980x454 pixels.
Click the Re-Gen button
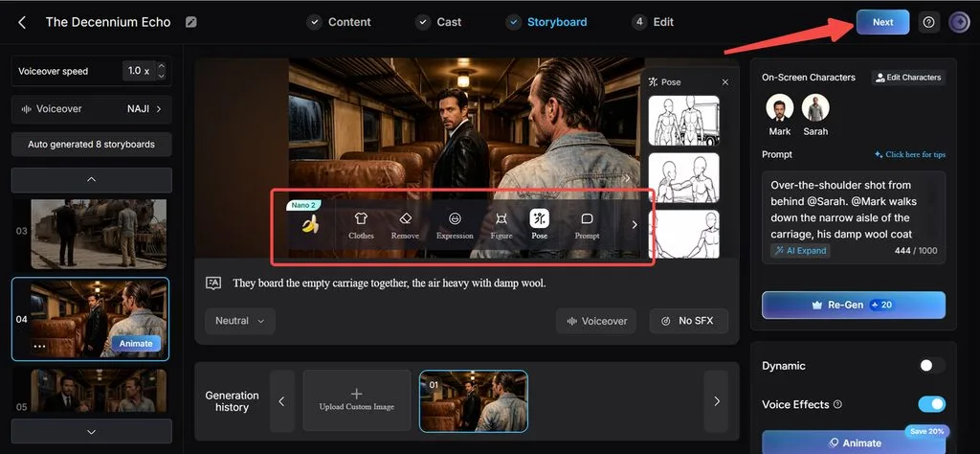tap(853, 306)
